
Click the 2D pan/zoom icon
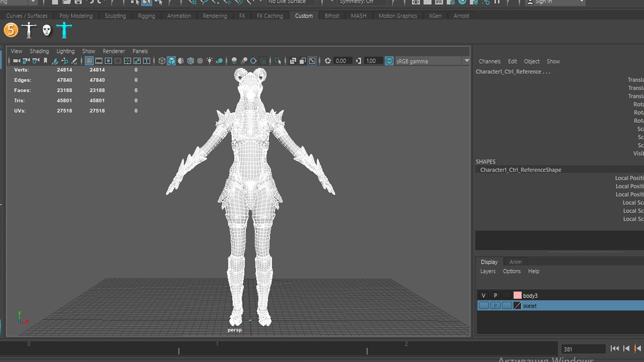click(65, 61)
